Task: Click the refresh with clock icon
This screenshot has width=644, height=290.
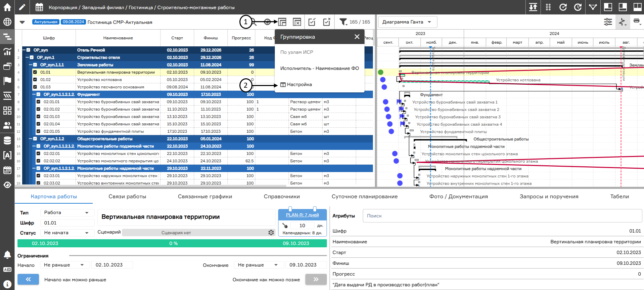Action: [578, 7]
